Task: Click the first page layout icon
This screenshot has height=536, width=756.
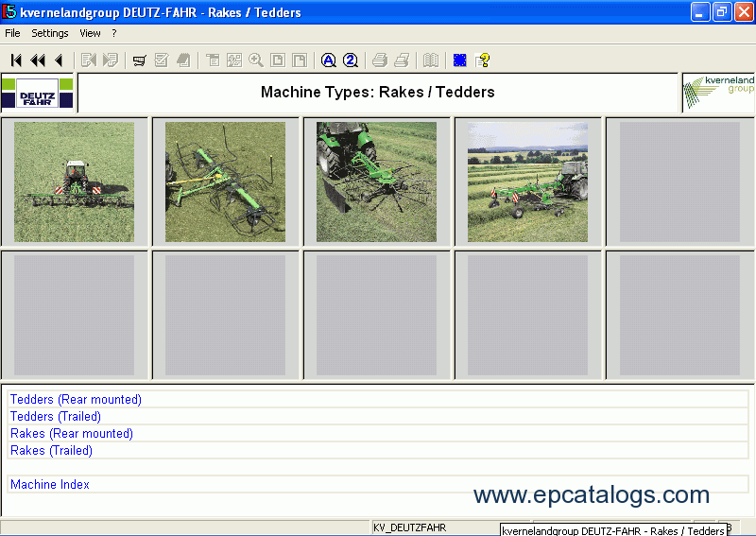Action: 278,61
